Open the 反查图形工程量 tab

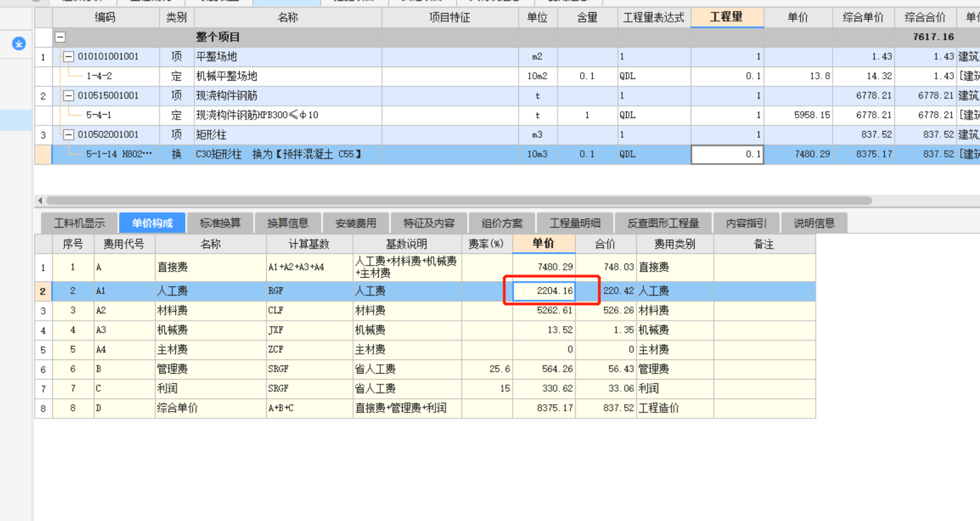coord(664,223)
